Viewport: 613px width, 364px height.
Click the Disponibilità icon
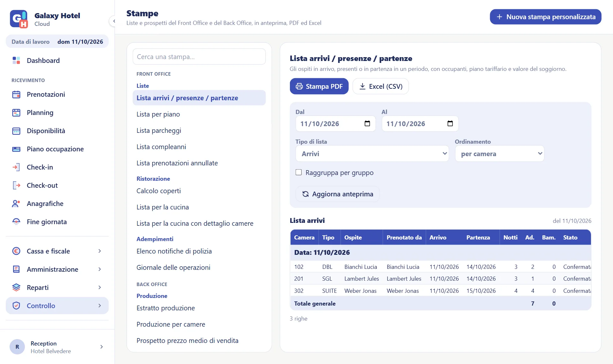point(16,131)
